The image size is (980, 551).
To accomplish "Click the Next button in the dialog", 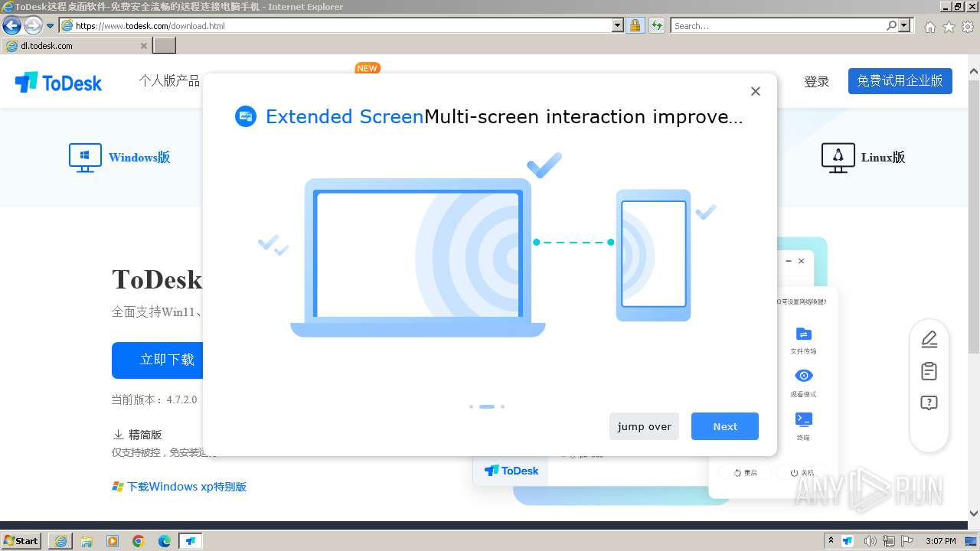I will pos(725,426).
